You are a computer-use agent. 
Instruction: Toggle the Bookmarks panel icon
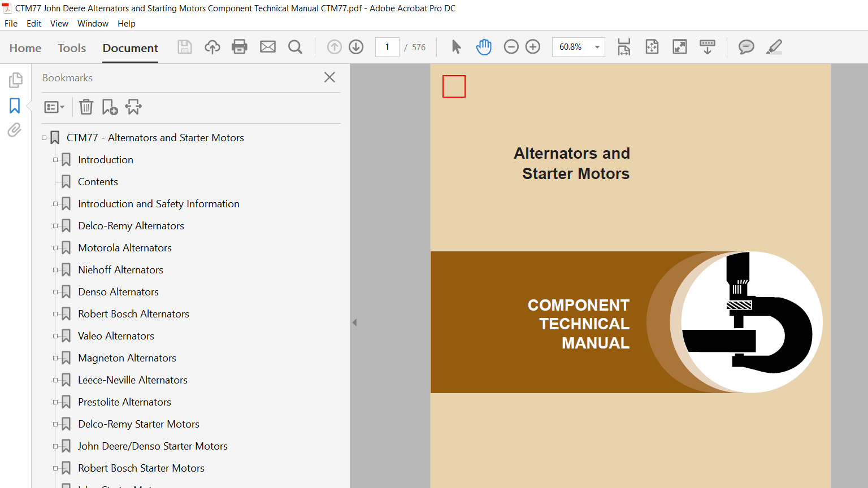tap(15, 106)
